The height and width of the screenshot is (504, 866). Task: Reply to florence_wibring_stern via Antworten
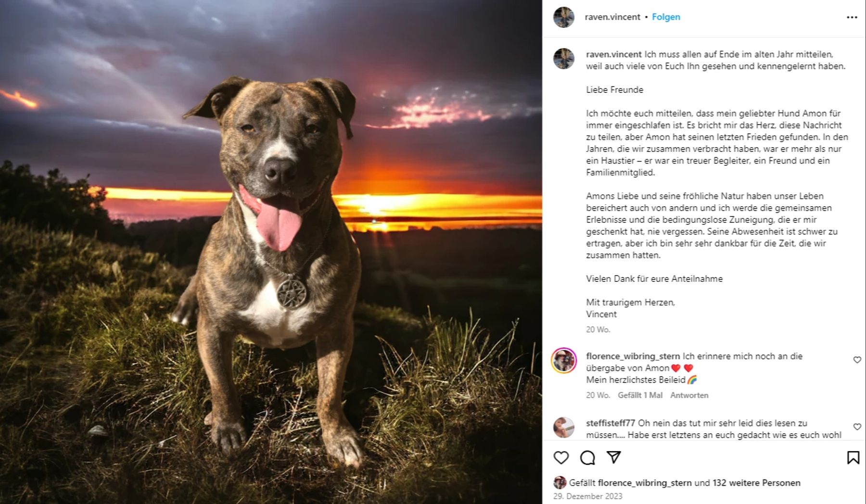point(690,395)
